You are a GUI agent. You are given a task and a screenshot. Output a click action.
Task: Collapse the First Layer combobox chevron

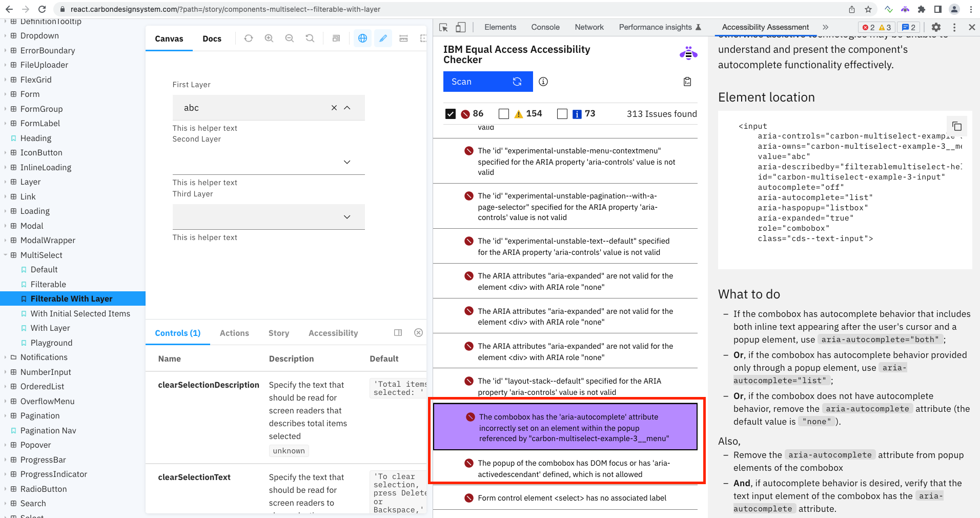click(348, 108)
